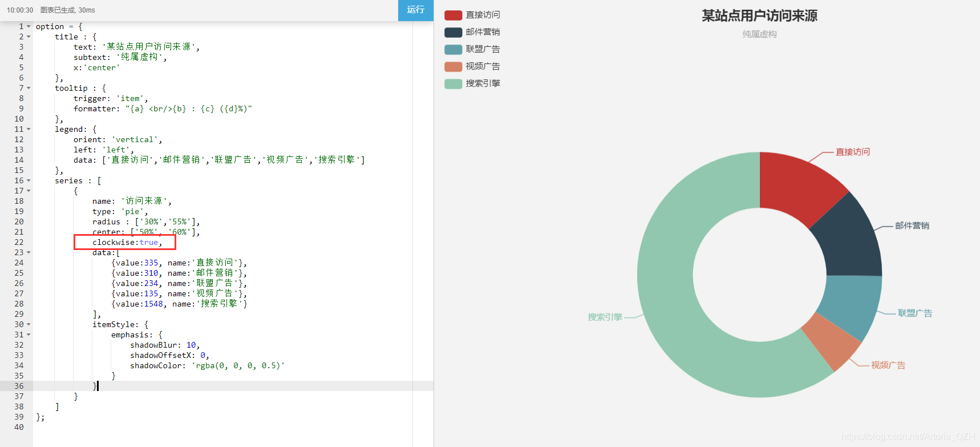Viewport: 980px width, 447px height.
Task: Collapse the fold arrow at line 17
Action: click(29, 191)
